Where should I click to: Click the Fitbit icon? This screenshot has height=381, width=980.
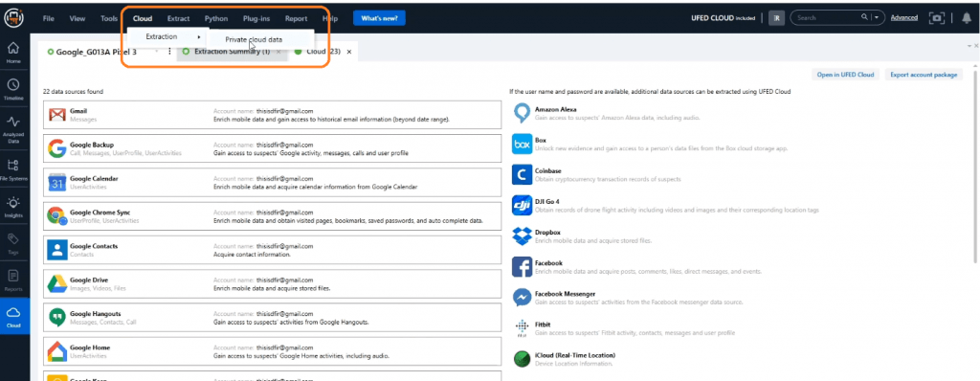tap(522, 327)
